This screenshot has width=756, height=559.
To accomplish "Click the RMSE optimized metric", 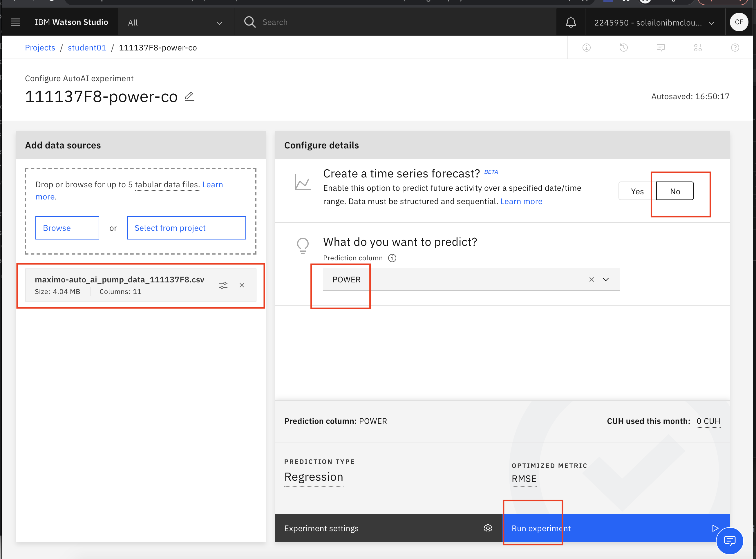I will [524, 479].
